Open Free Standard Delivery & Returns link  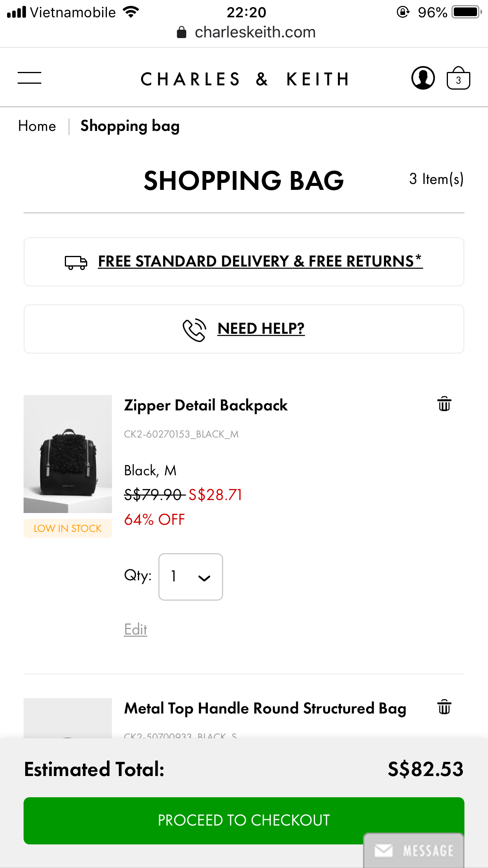pos(260,261)
